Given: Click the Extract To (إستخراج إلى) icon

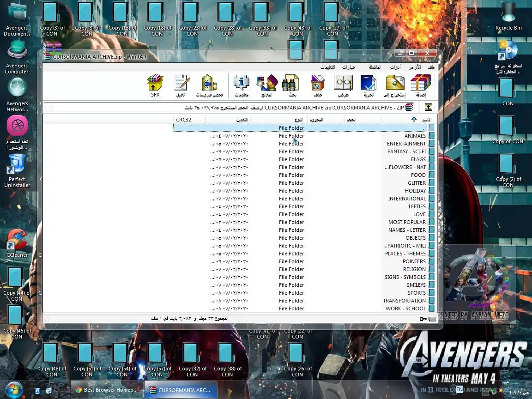Looking at the screenshot, I should coord(395,85).
